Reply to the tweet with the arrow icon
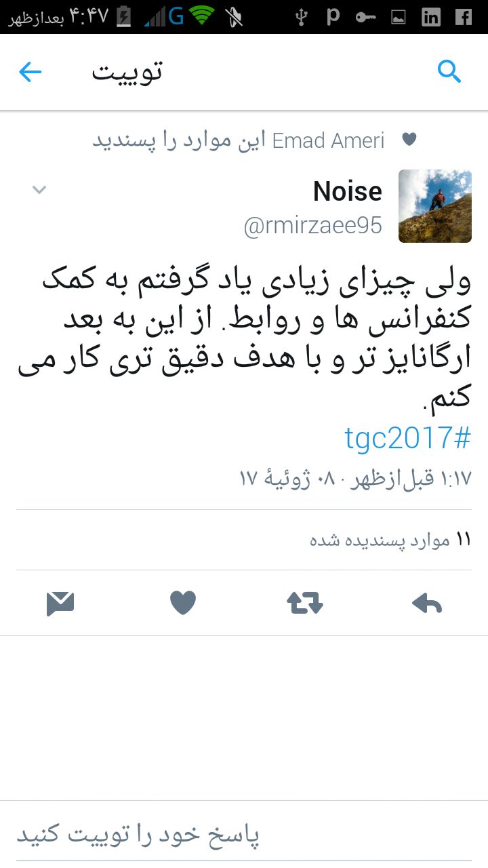This screenshot has width=488, height=868. point(427,602)
